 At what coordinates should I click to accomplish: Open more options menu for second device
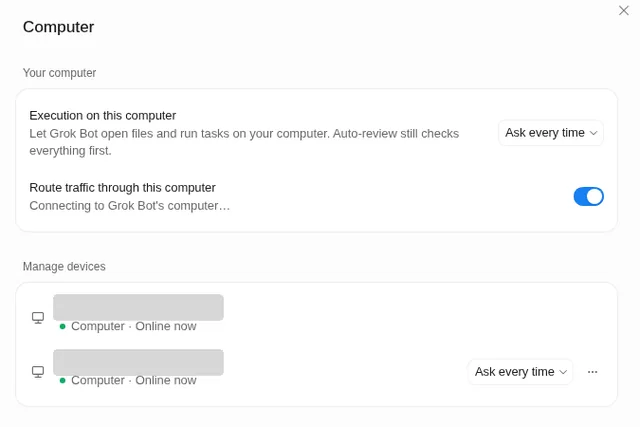coord(592,371)
